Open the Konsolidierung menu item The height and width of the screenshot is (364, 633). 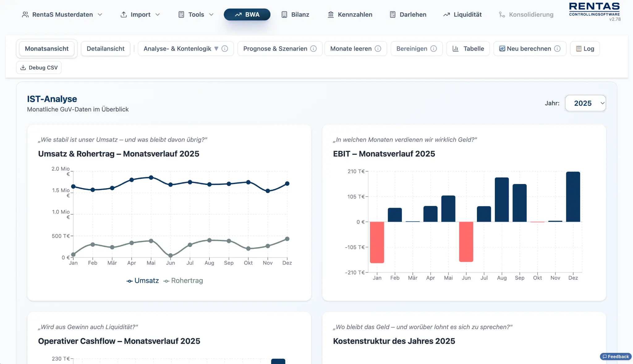tap(526, 14)
